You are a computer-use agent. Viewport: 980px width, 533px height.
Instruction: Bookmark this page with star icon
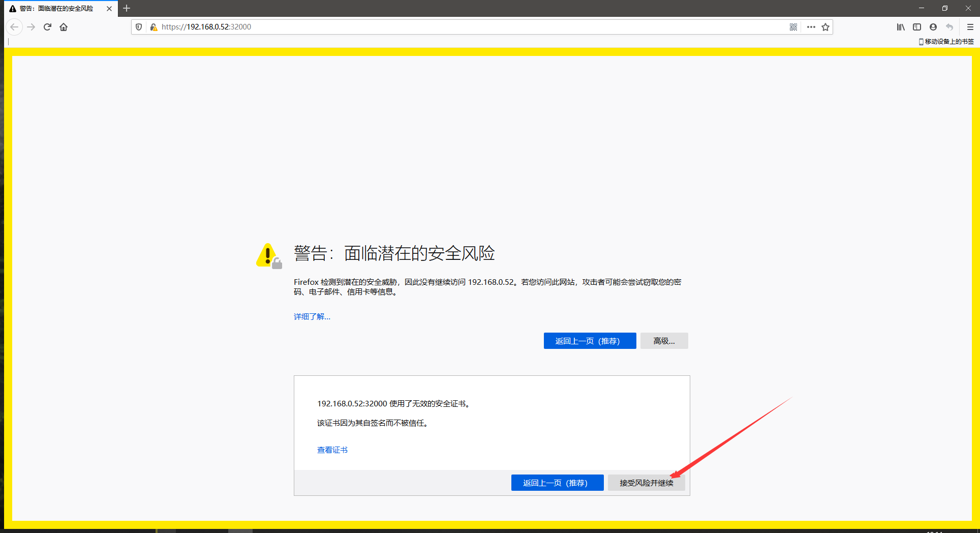pyautogui.click(x=825, y=27)
